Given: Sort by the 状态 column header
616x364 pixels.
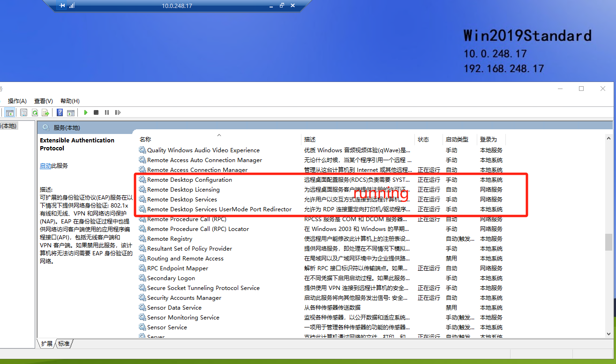Looking at the screenshot, I should tap(429, 139).
